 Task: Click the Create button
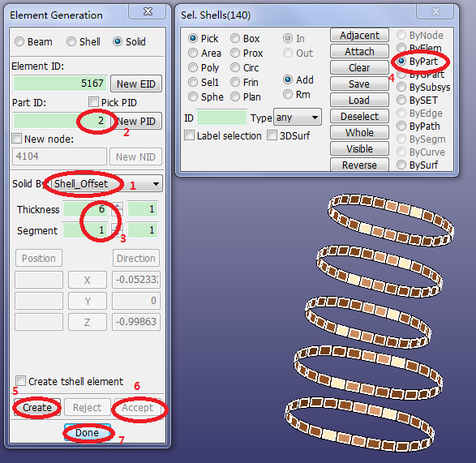click(37, 407)
